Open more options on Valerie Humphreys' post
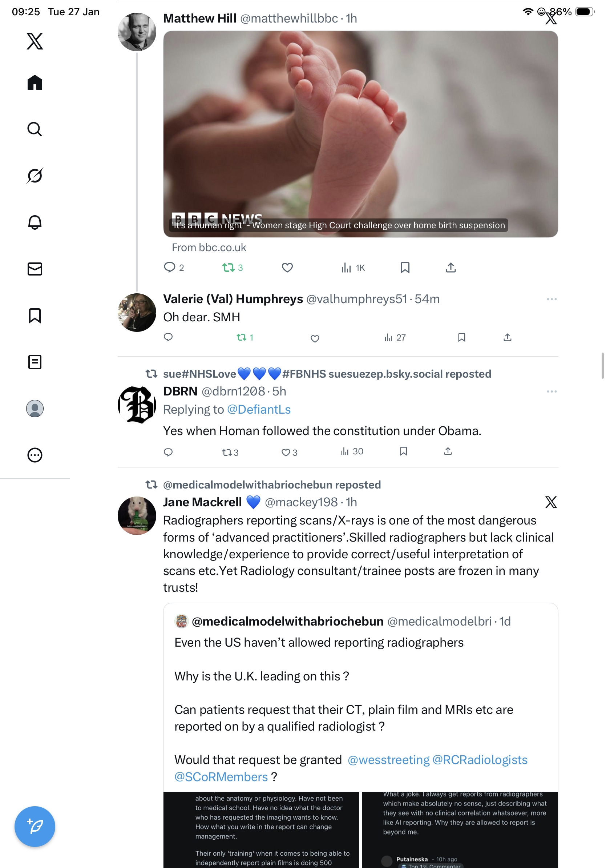The height and width of the screenshot is (868, 606). (x=551, y=299)
